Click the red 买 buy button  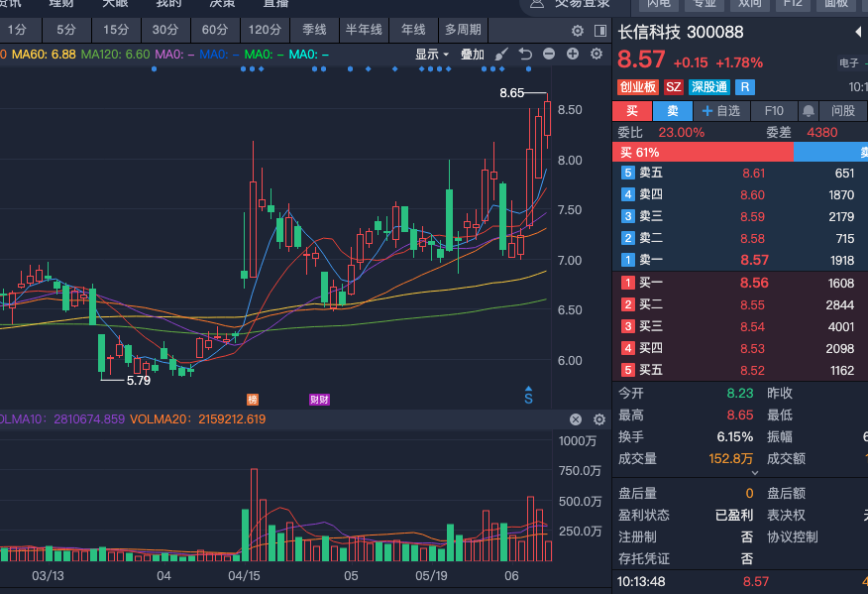(631, 111)
